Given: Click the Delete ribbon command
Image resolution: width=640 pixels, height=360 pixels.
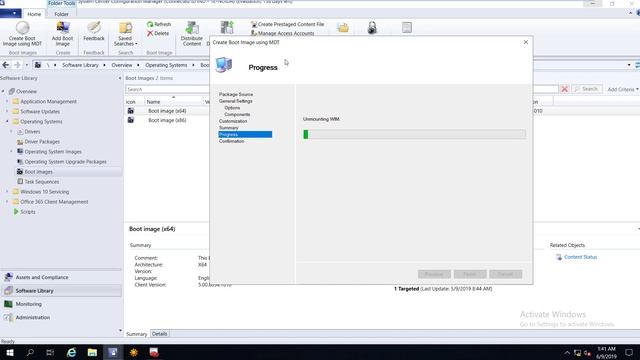Looking at the screenshot, I should coord(158,33).
